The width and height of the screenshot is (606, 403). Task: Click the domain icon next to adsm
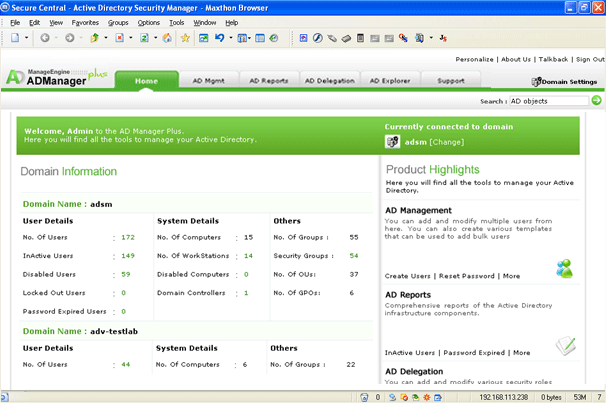392,141
